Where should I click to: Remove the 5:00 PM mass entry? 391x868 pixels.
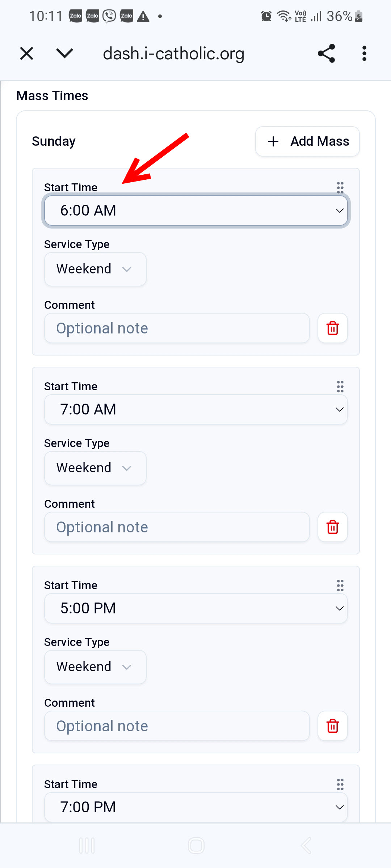click(332, 726)
